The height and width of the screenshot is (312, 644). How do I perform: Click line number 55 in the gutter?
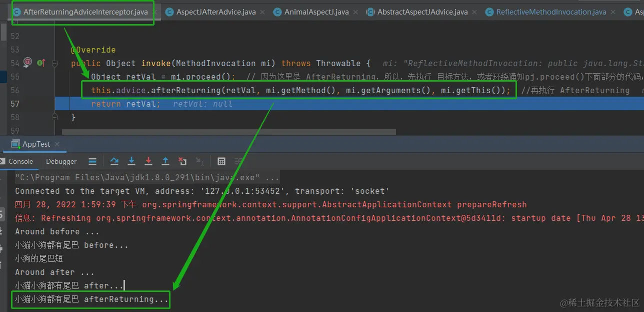14,77
